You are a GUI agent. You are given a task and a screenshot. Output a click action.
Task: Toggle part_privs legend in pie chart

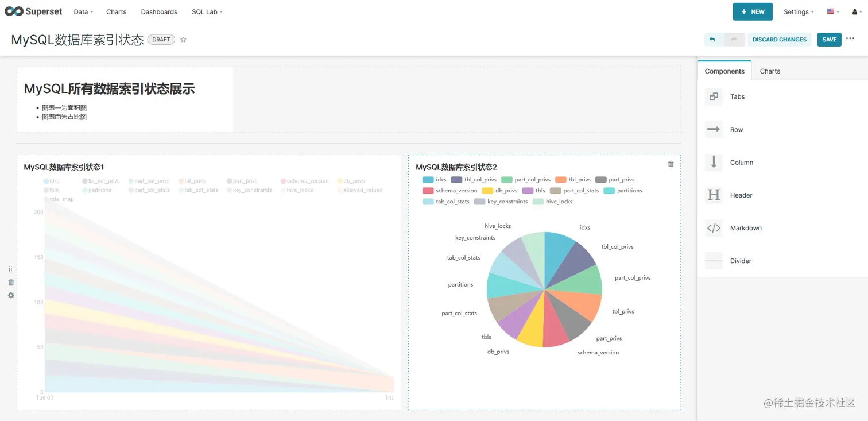point(615,180)
